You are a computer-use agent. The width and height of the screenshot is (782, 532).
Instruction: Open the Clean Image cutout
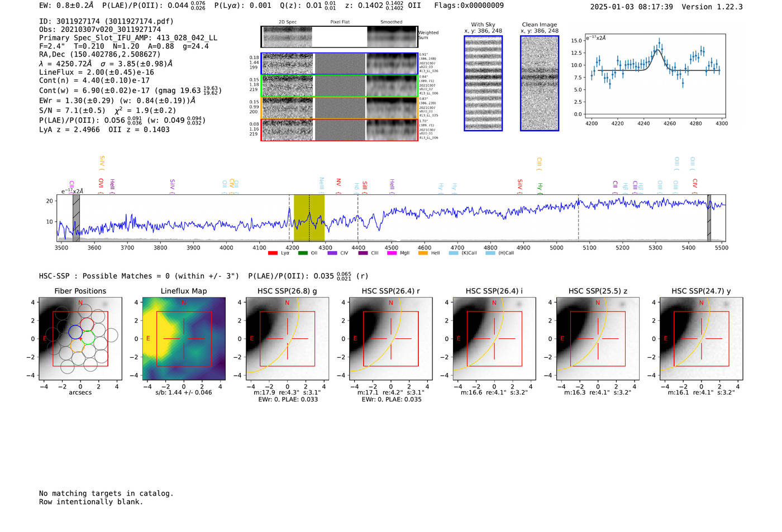coord(540,83)
